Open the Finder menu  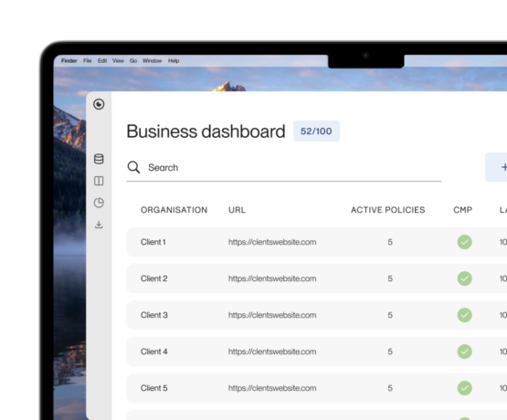click(x=69, y=61)
